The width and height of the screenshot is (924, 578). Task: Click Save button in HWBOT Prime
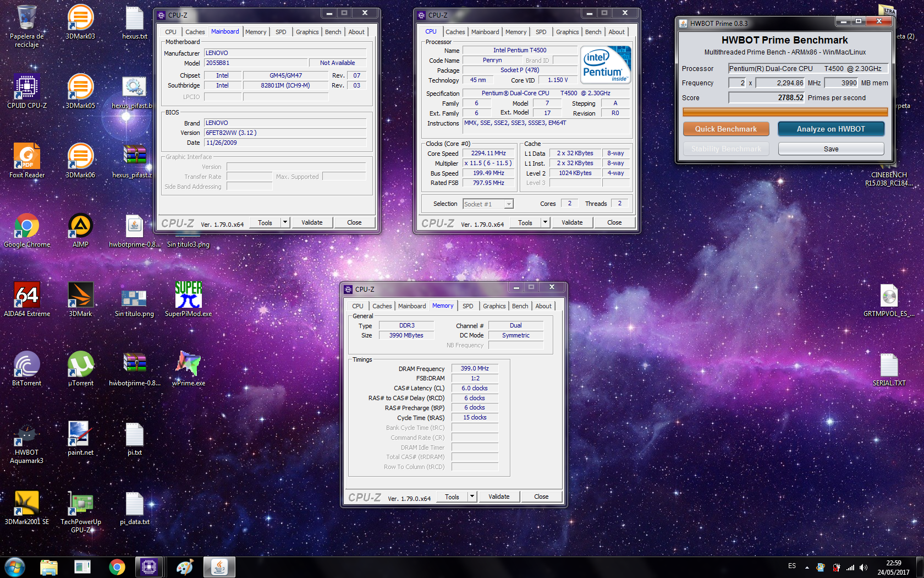coord(831,149)
